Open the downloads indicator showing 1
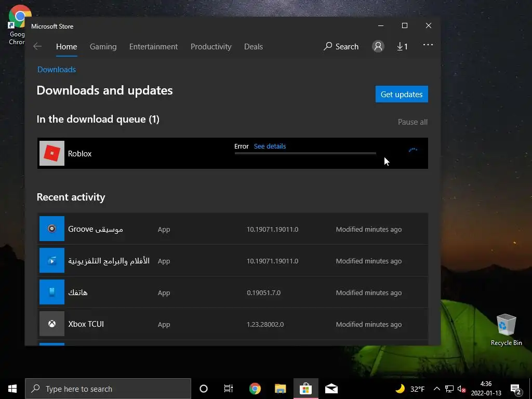 tap(402, 46)
